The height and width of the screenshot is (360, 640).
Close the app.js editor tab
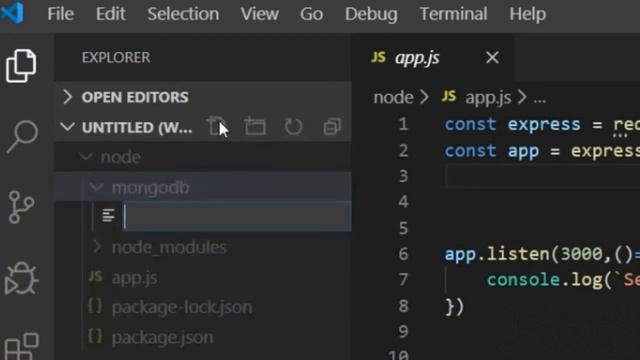pos(492,58)
